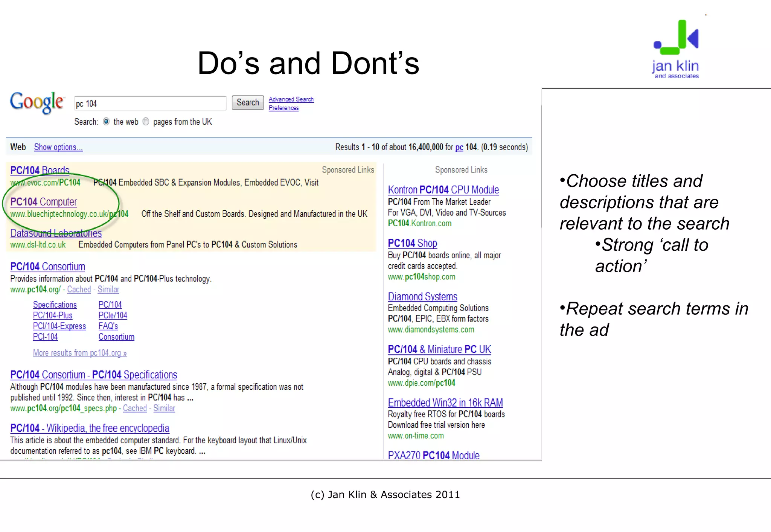This screenshot has height=532, width=771.
Task: Open Similar link for www.pc104.org/
Action: point(108,290)
